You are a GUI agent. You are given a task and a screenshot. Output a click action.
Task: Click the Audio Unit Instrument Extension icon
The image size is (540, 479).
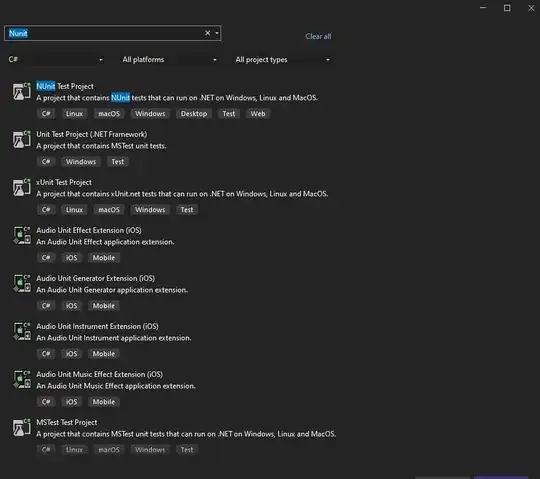tap(22, 332)
